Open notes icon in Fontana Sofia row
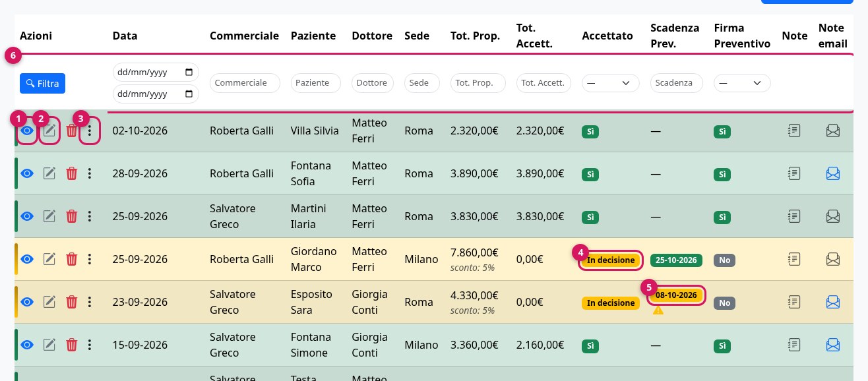The image size is (868, 381). (794, 173)
